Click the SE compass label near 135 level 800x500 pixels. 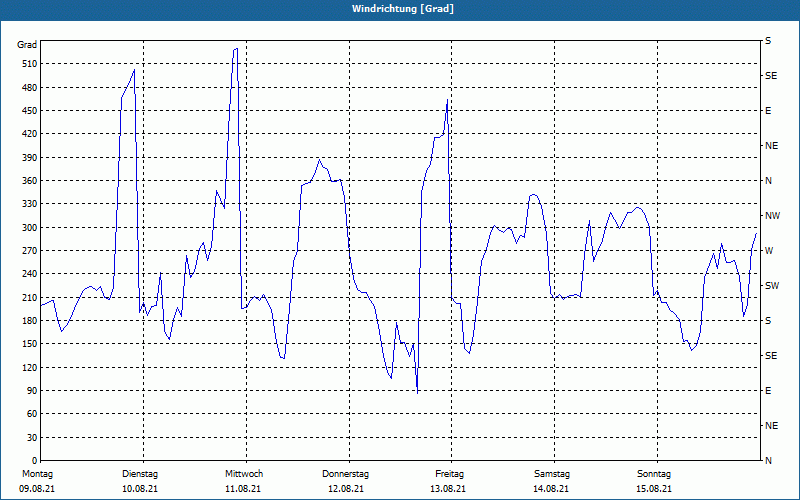point(771,356)
